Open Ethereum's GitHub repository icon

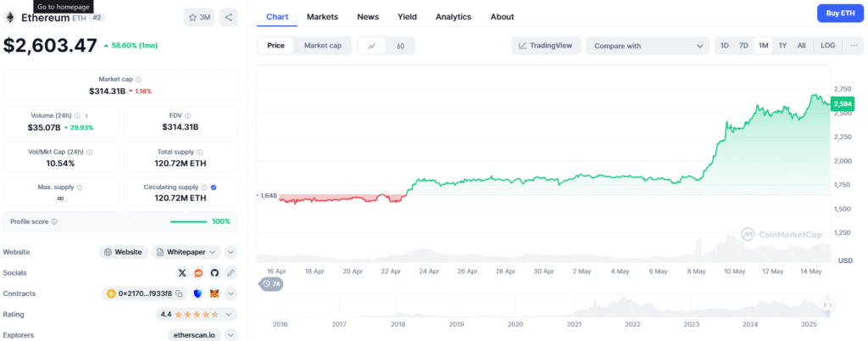pos(214,273)
